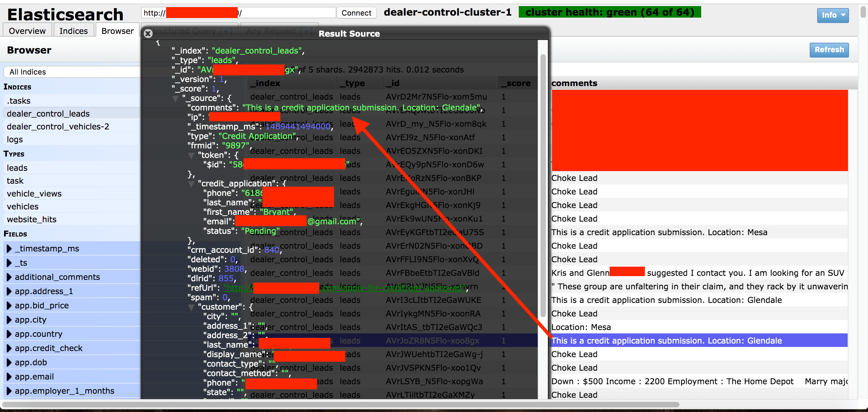Expand the app.bid_price field arrow
Image resolution: width=868 pixels, height=412 pixels.
pos(9,306)
